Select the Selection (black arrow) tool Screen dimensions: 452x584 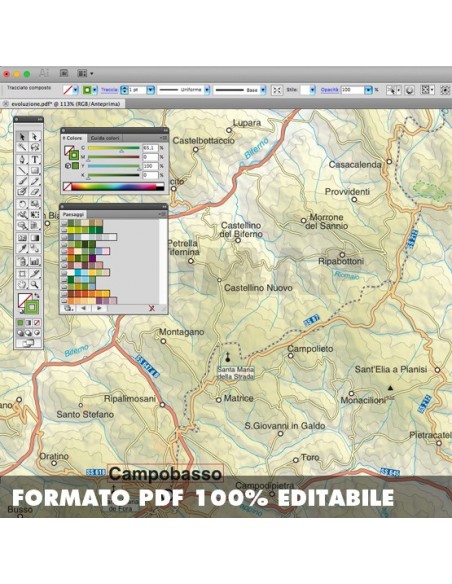[x=22, y=136]
